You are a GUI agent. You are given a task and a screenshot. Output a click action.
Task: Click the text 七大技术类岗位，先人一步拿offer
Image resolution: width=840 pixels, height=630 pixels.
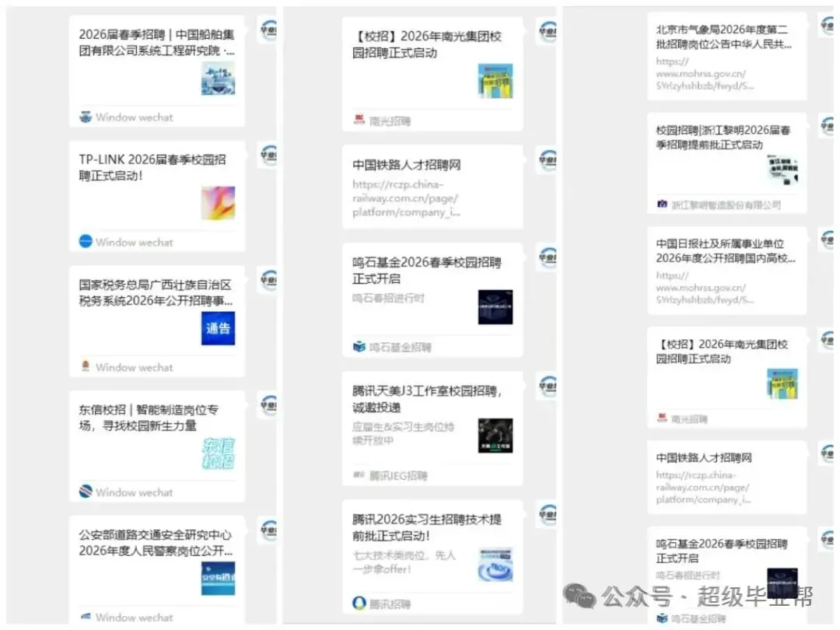pos(404,562)
